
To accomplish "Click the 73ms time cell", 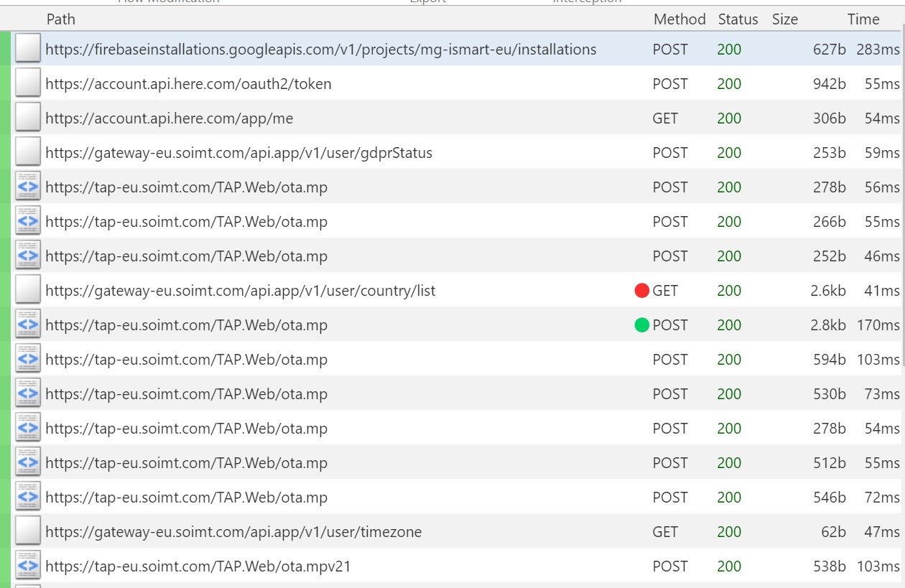I will coord(882,394).
